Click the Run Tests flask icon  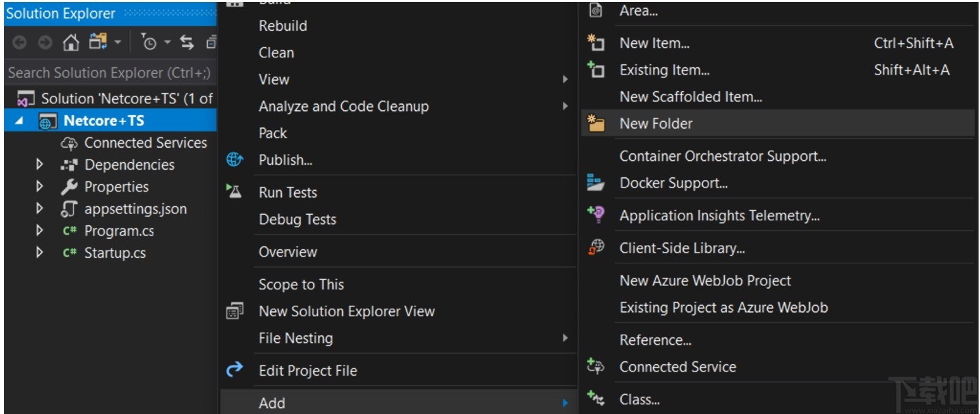coord(235,192)
